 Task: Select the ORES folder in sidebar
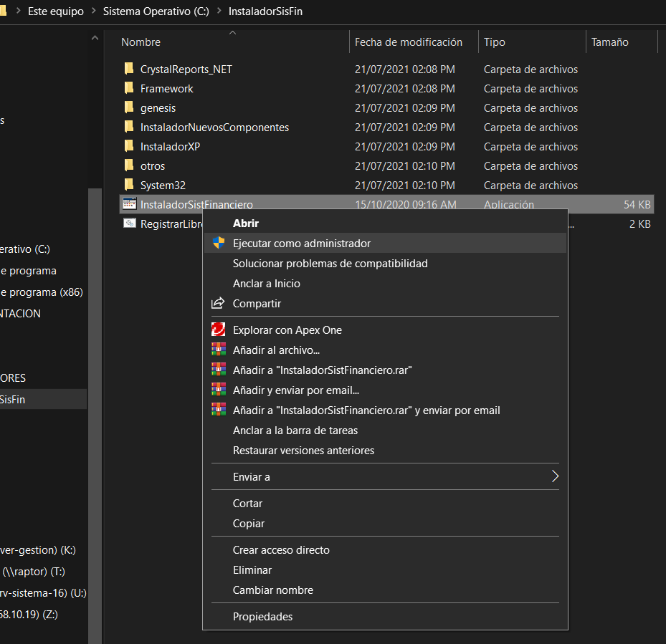pos(13,378)
